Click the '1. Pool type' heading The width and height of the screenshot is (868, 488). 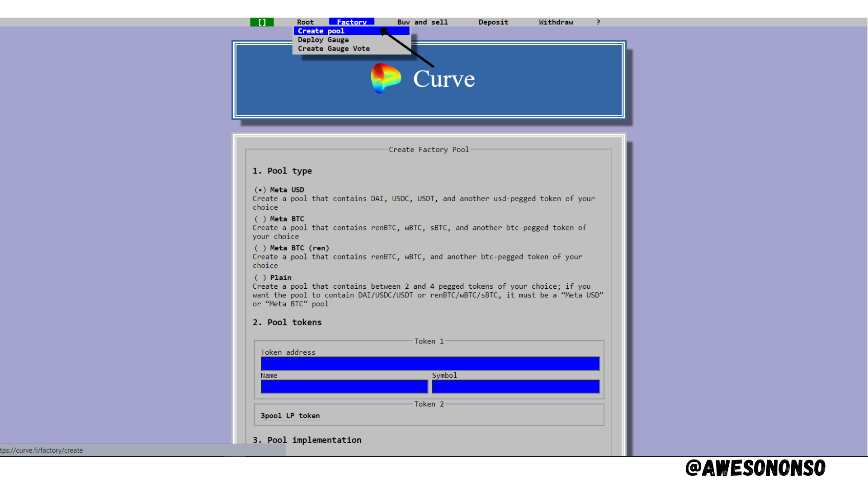click(x=282, y=171)
